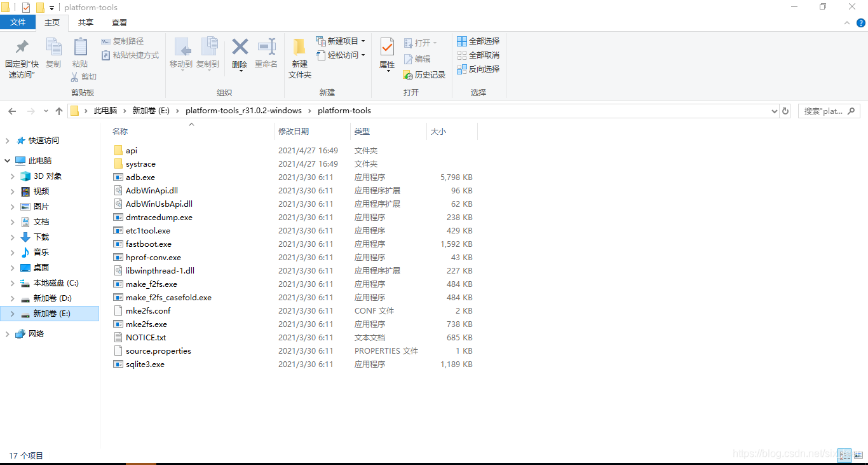Select the systrace folder icon
The image size is (868, 465).
tap(118, 164)
